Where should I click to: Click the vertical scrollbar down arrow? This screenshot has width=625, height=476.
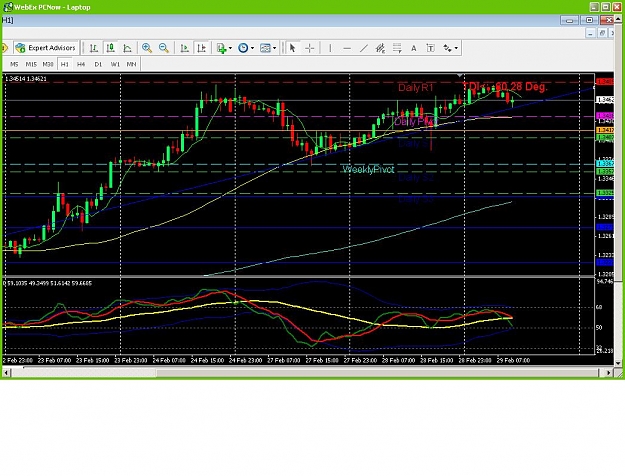coord(618,363)
